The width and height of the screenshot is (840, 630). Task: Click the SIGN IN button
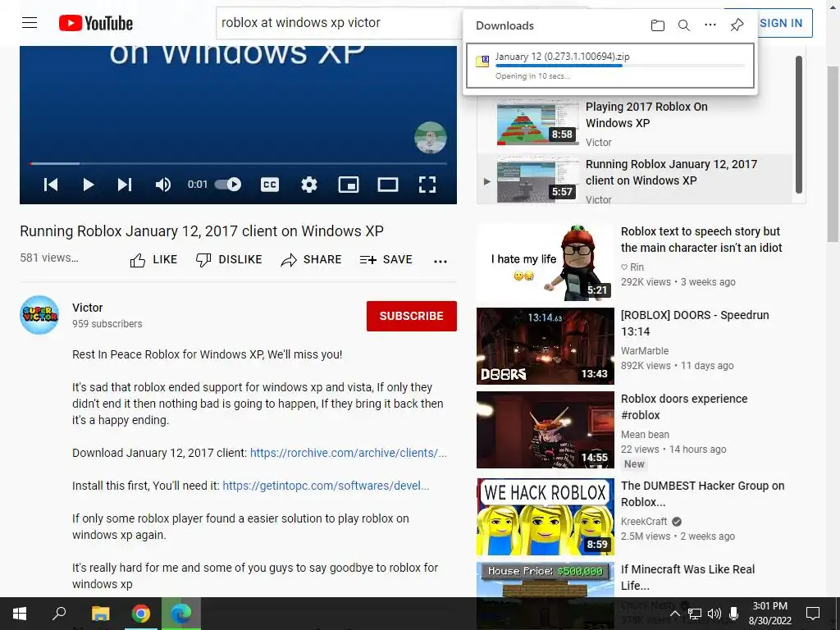pyautogui.click(x=781, y=23)
